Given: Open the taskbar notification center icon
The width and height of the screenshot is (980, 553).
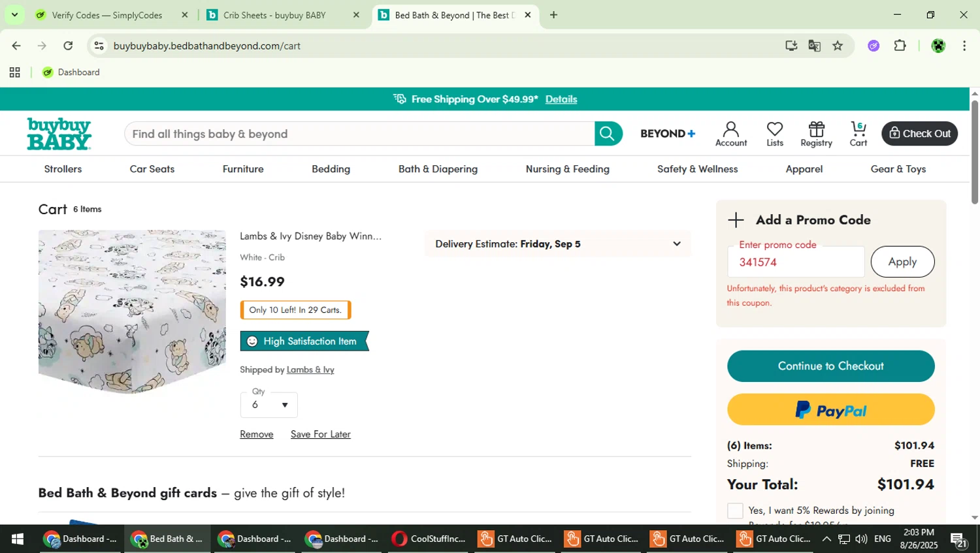Looking at the screenshot, I should click(x=958, y=540).
